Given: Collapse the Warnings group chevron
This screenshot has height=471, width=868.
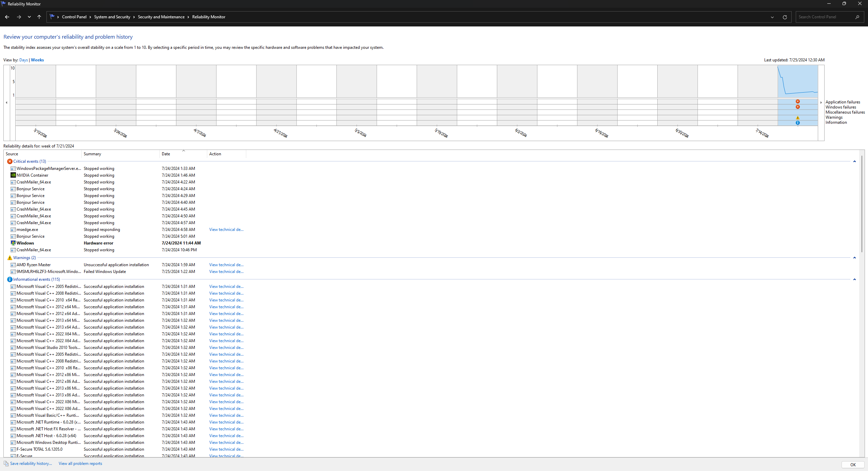Looking at the screenshot, I should coord(854,258).
